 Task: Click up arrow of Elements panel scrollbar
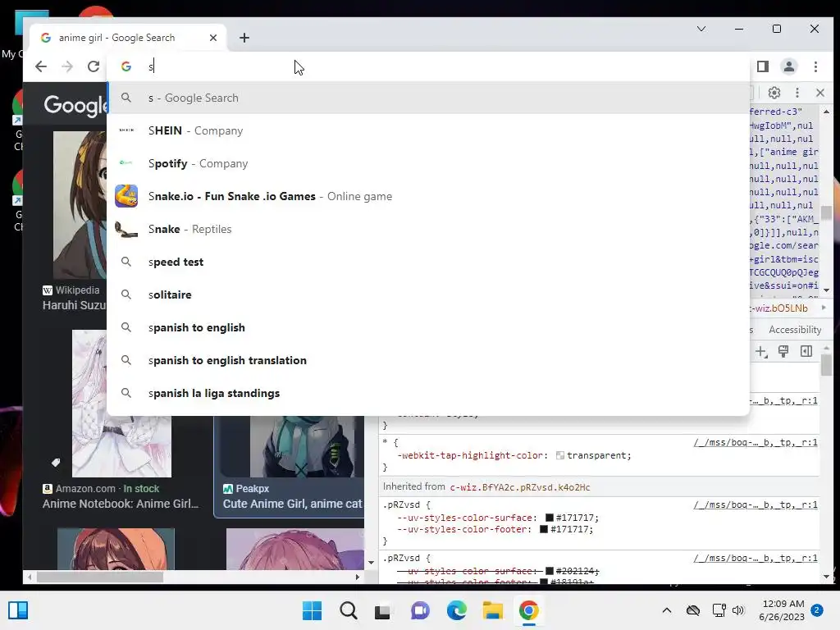[x=826, y=112]
